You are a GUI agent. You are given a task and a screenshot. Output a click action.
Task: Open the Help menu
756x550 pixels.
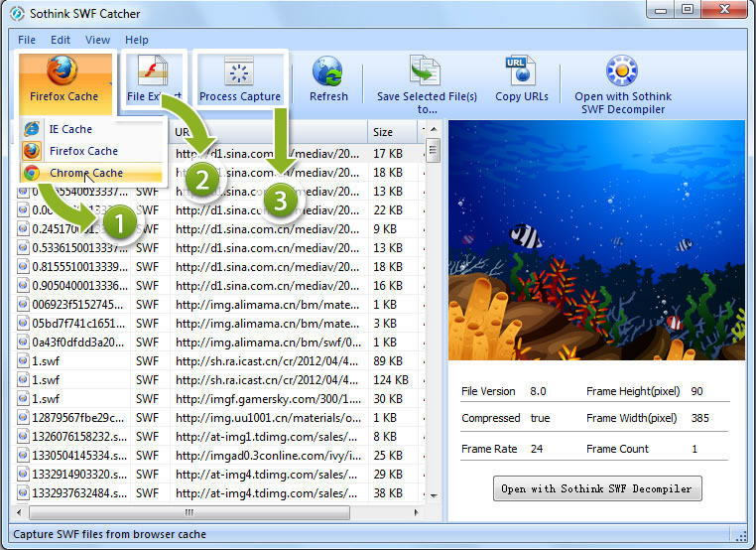(x=137, y=40)
